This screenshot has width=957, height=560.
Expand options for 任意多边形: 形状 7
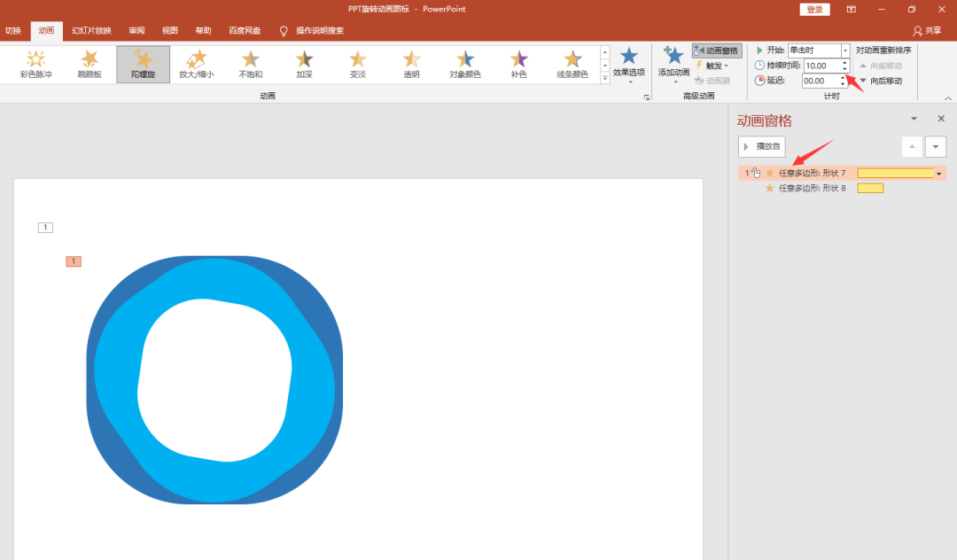938,174
